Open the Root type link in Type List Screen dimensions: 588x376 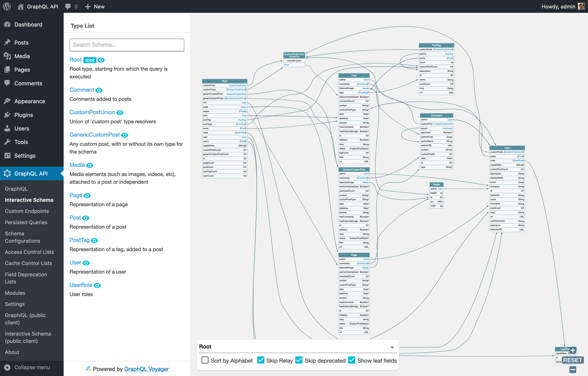75,60
